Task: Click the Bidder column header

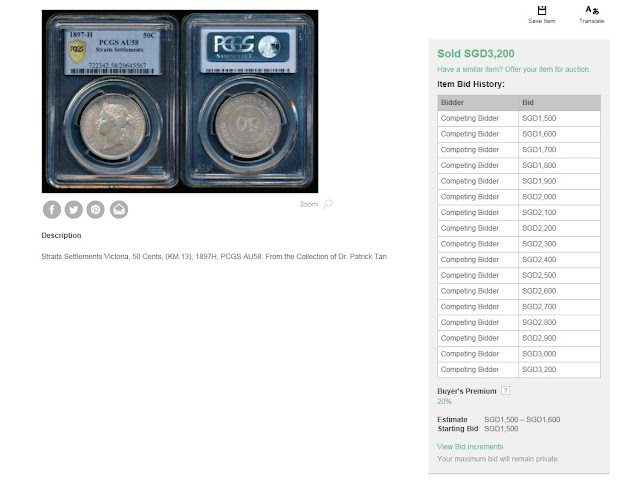Action: [478, 103]
